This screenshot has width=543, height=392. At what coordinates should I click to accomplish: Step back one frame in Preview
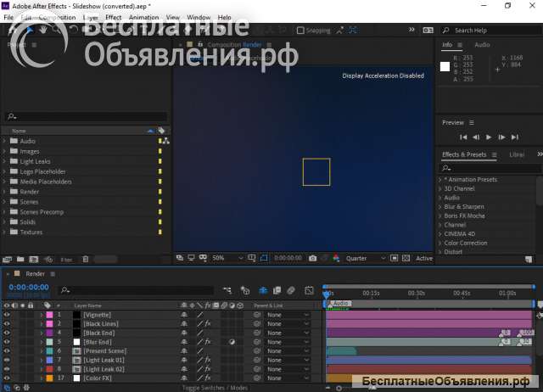point(476,137)
